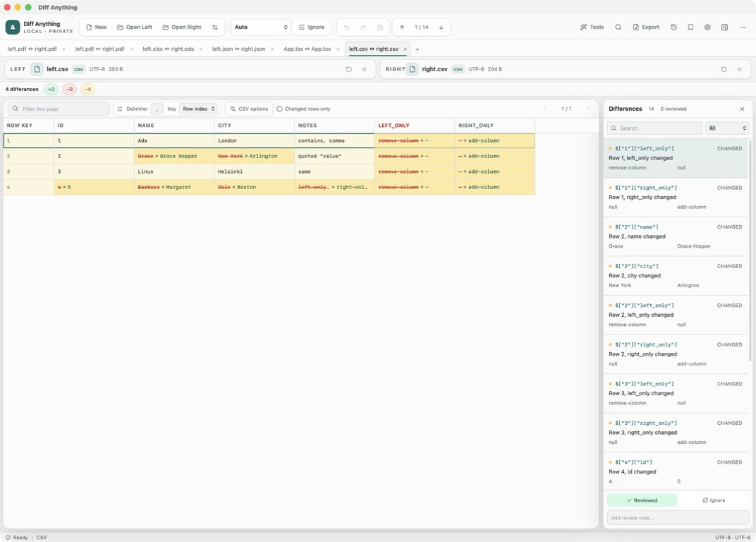Open the search magnifier in toolbar
The image size is (756, 542).
click(x=618, y=27)
